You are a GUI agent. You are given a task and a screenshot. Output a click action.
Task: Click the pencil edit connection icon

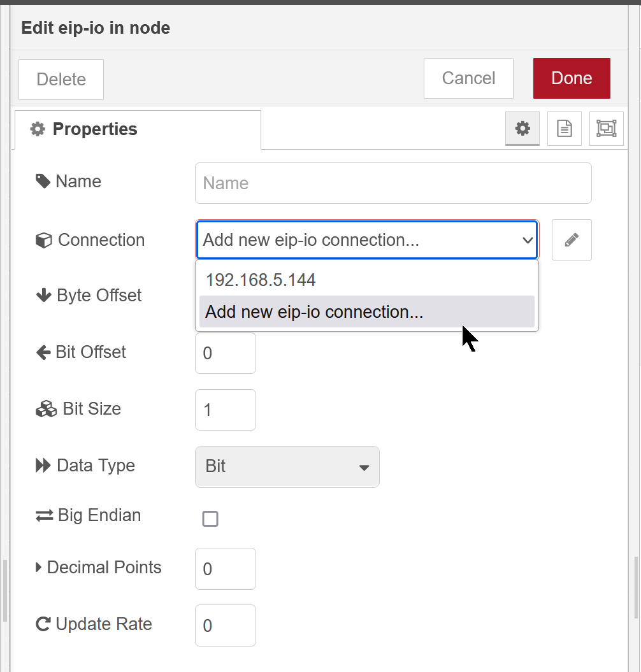[x=572, y=240]
